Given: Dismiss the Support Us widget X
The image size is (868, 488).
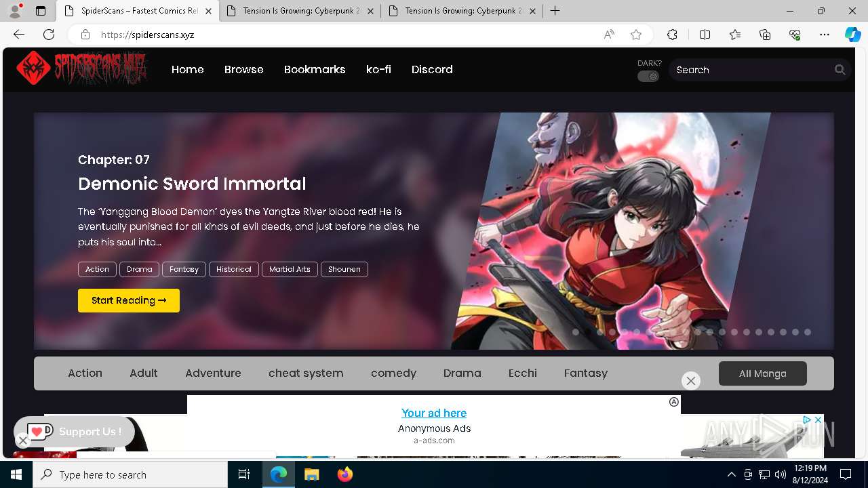Looking at the screenshot, I should [x=22, y=441].
